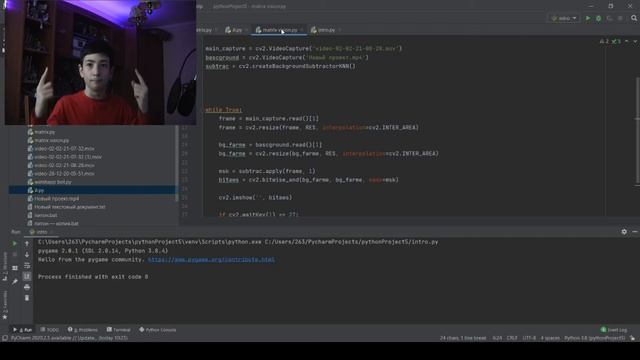The width and height of the screenshot is (640, 360).
Task: Click the 'while True:' line in the editor
Action: (x=224, y=110)
